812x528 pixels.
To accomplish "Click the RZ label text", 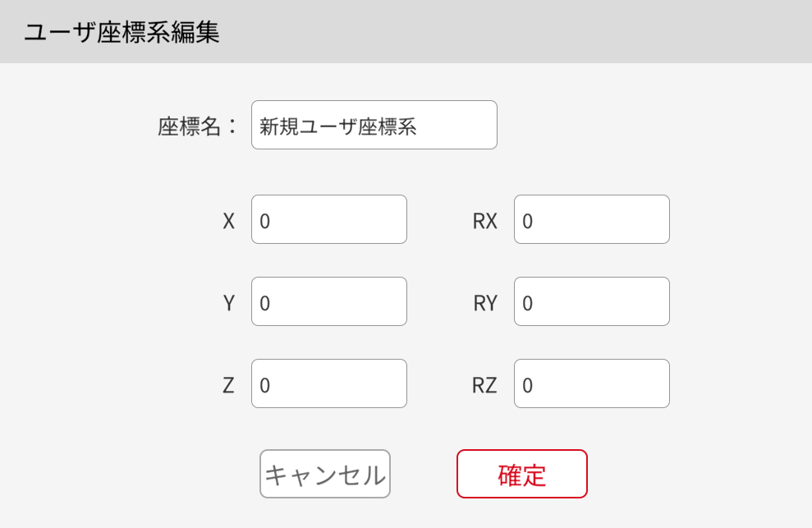I will pyautogui.click(x=484, y=385).
